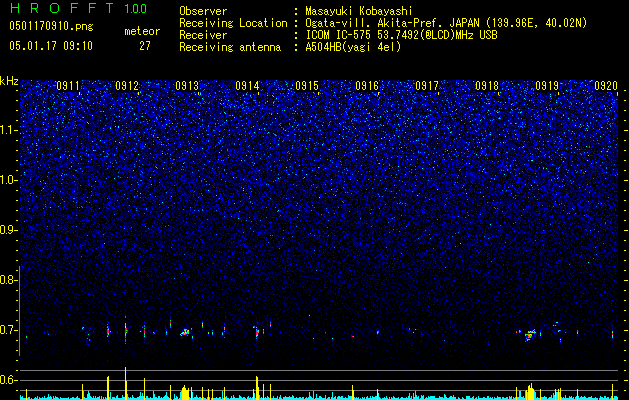629x400 pixels.
Task: Click the kHz axis unit label
Action: 9,81
